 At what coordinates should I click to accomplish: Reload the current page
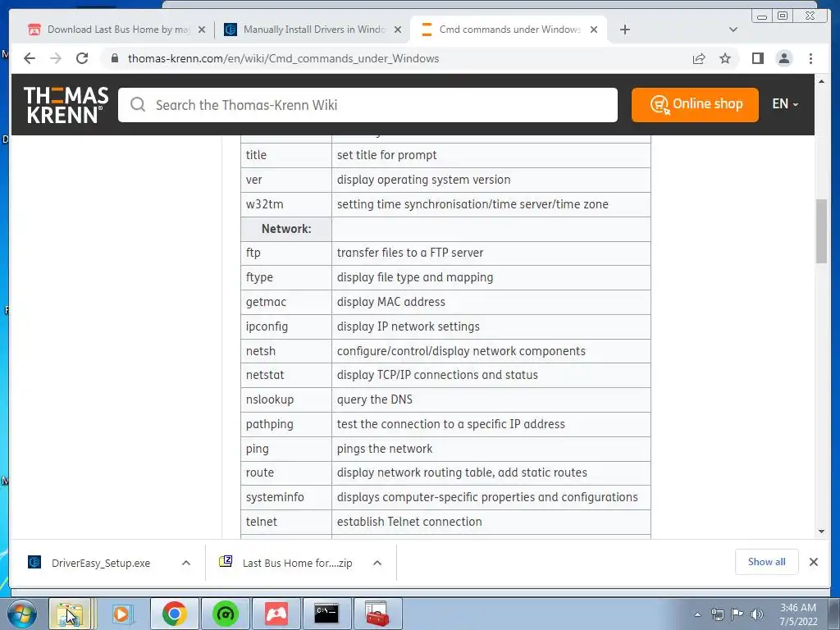click(82, 58)
